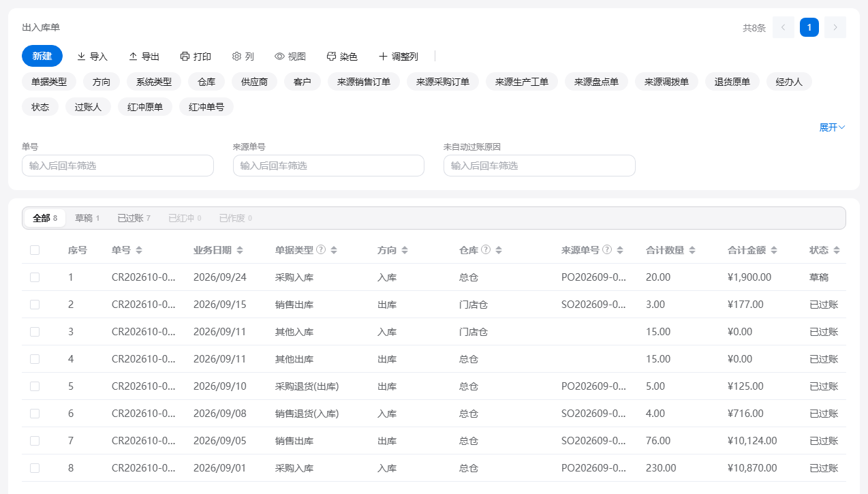
Task: Check row 1 采购入库 草稿 checkbox
Action: click(x=35, y=277)
